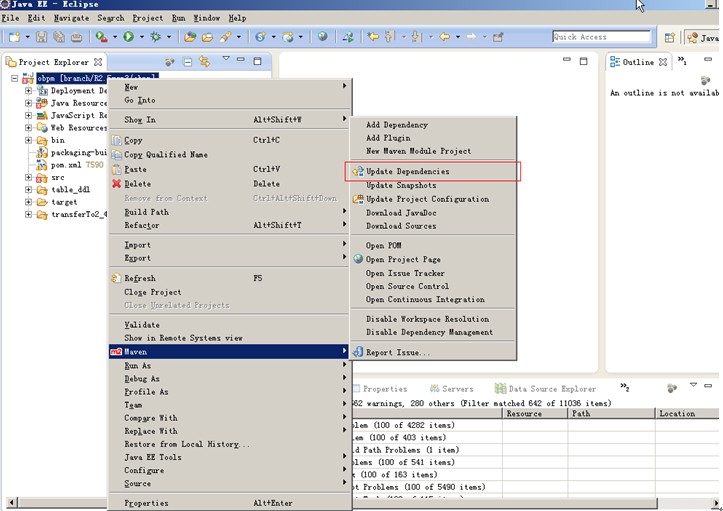
Task: Maximize the editor area pane
Action: pyautogui.click(x=583, y=61)
